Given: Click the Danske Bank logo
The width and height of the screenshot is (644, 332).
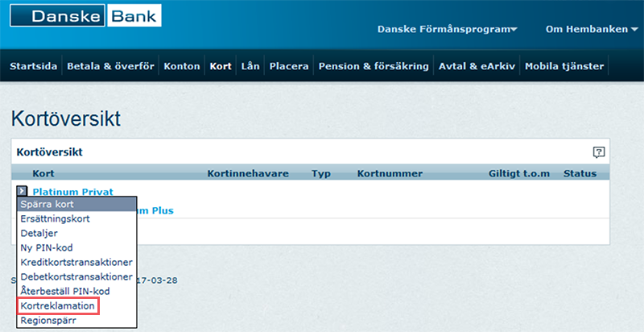Looking at the screenshot, I should tap(85, 15).
